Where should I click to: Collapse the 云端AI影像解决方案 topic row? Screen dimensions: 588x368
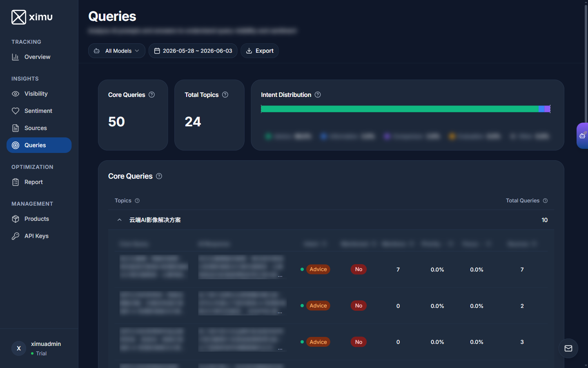(x=119, y=220)
